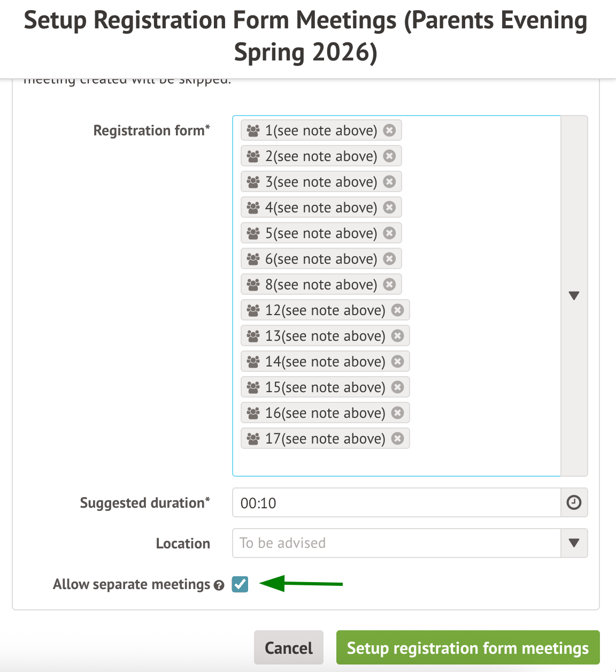Click the Location 'To be advised' field

click(396, 543)
